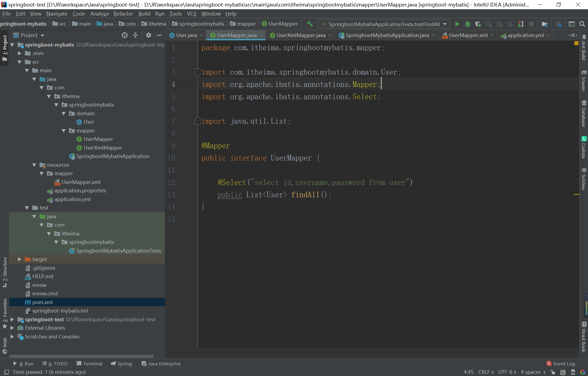Viewport: 588px width, 376px height.
Task: Toggle the Structure tool window stripe
Action: click(5, 272)
